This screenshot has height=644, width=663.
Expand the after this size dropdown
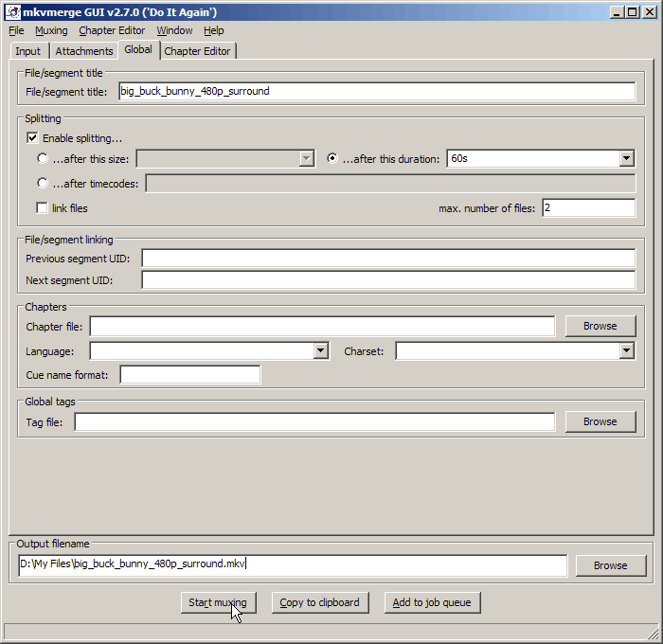[x=307, y=158]
